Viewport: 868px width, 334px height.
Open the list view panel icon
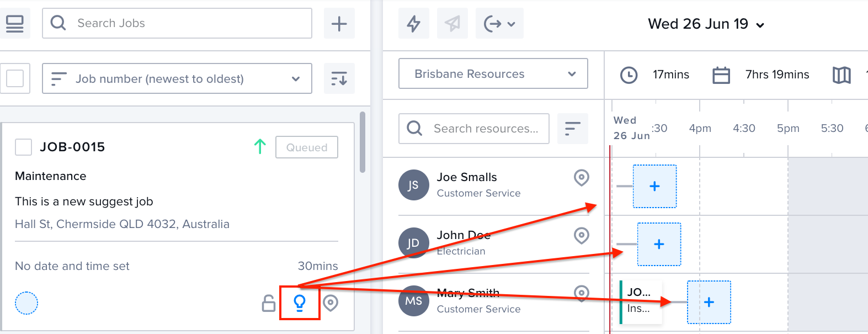pyautogui.click(x=14, y=23)
